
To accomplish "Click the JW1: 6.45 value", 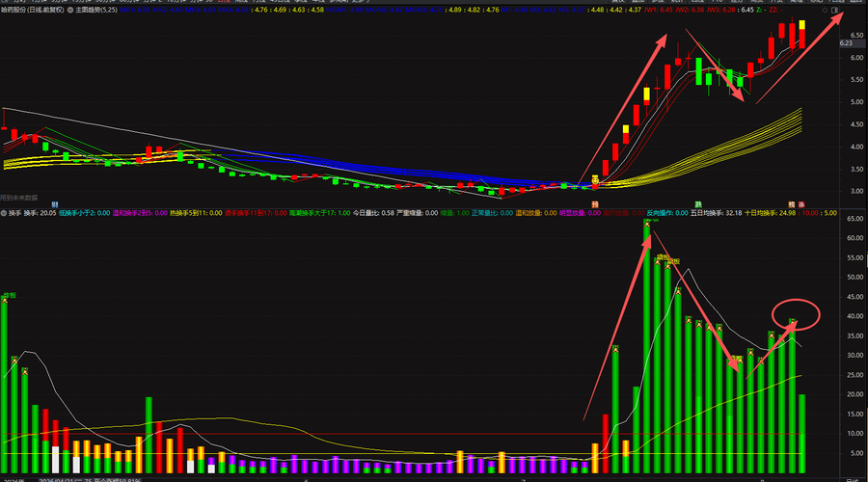I will pos(659,10).
